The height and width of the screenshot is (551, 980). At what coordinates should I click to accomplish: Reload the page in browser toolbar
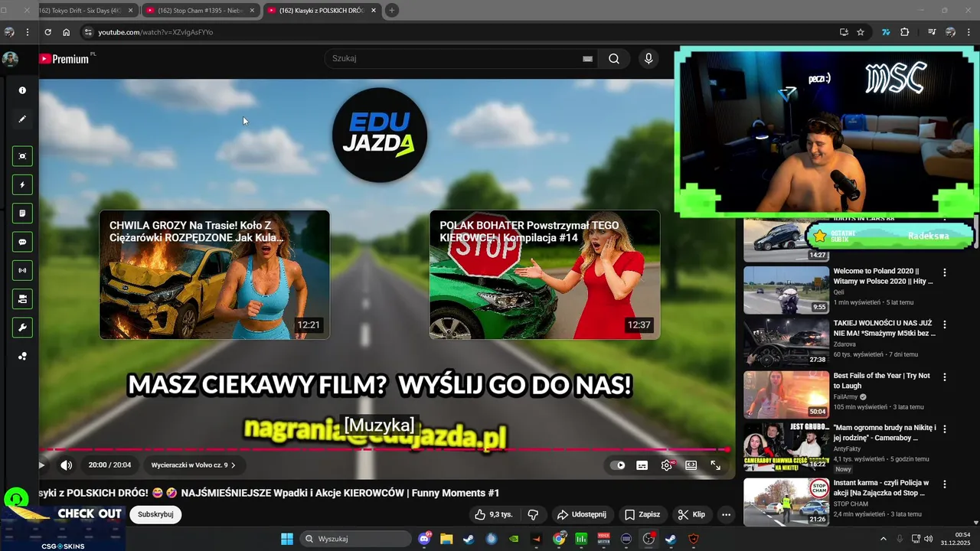(47, 32)
